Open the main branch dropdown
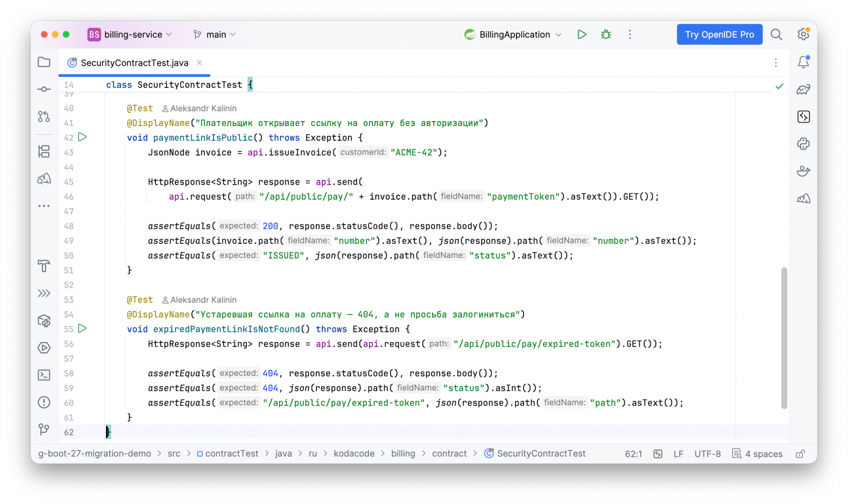 pos(215,34)
